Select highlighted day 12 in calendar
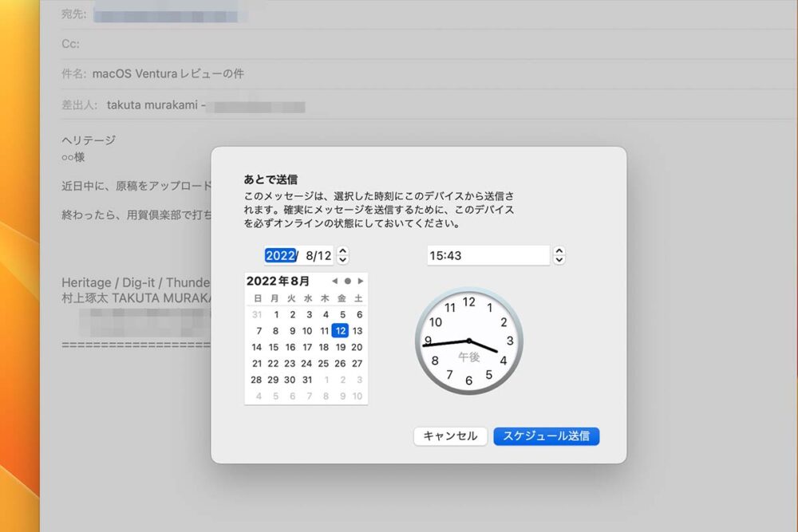Viewport: 798px width, 532px height. point(341,331)
